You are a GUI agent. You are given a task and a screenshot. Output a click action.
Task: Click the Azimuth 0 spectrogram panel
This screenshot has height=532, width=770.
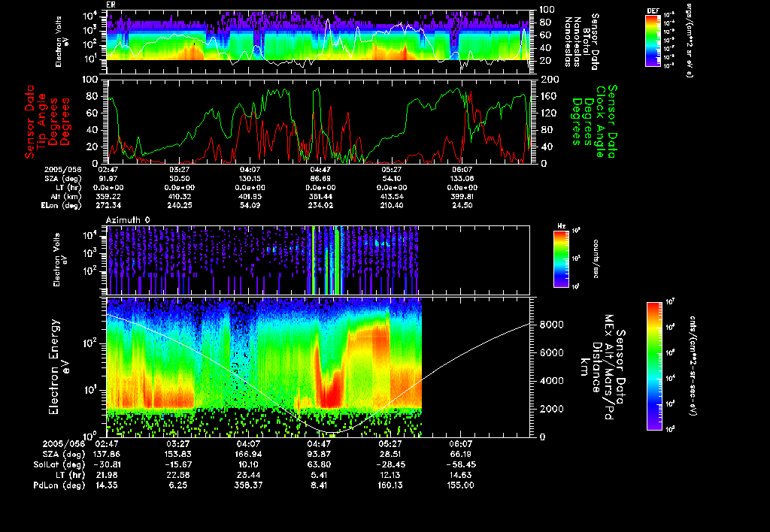pos(318,260)
